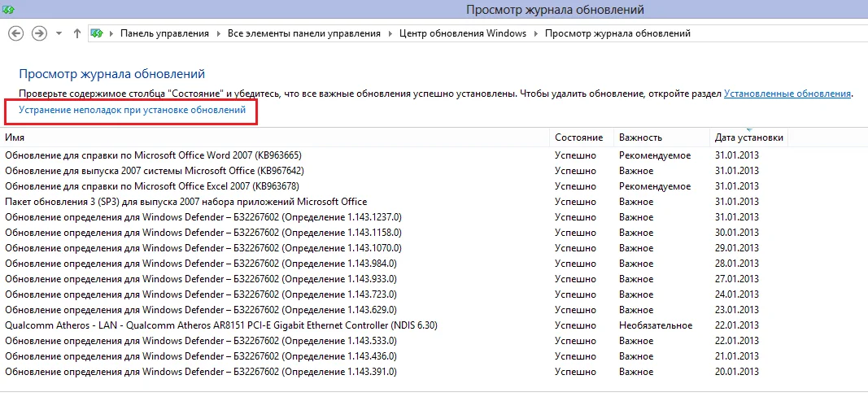Viewport: 868px width, 410px height.
Task: Click "Успешно" status of Qualcomm Atheros row
Action: (575, 325)
